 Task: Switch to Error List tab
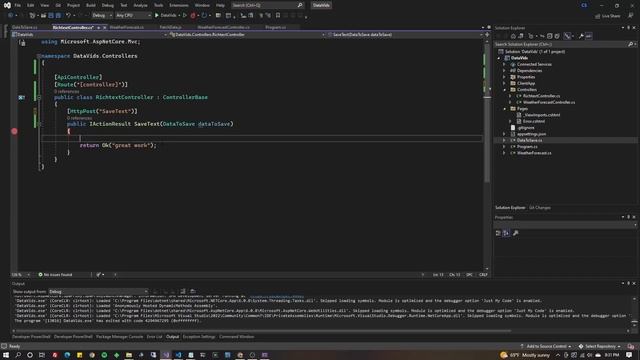154,337
